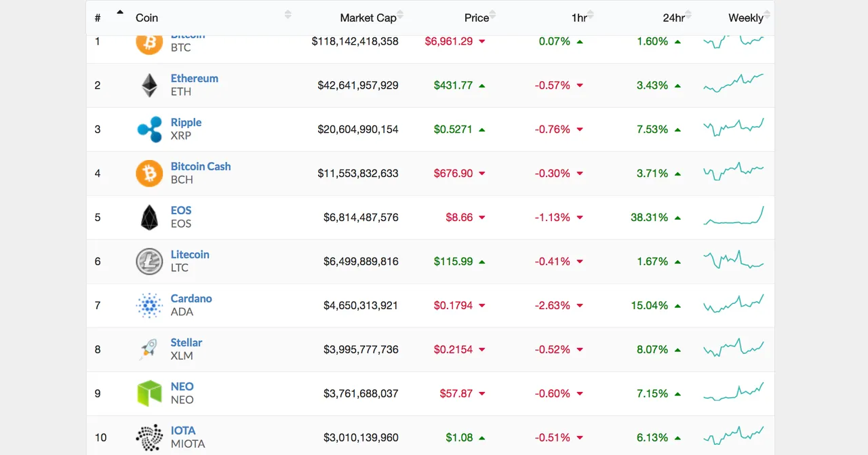Click Ripple 24hr value 7.53%
The image size is (868, 455).
click(652, 130)
